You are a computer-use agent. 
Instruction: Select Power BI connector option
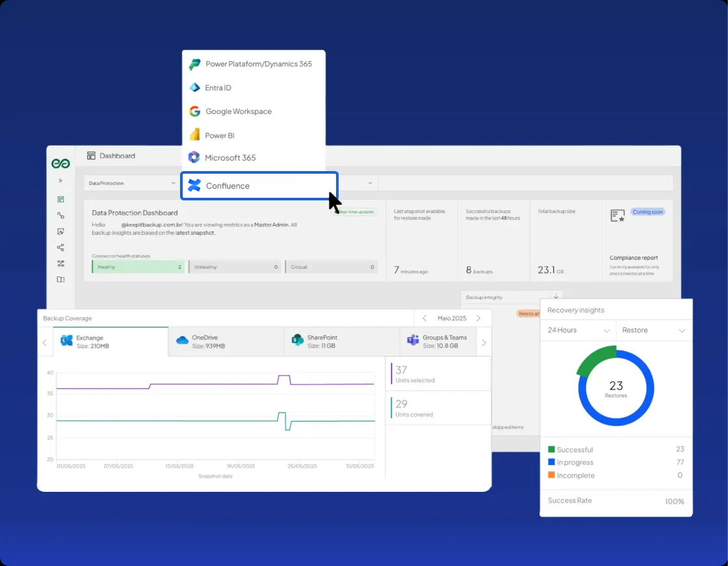(219, 135)
